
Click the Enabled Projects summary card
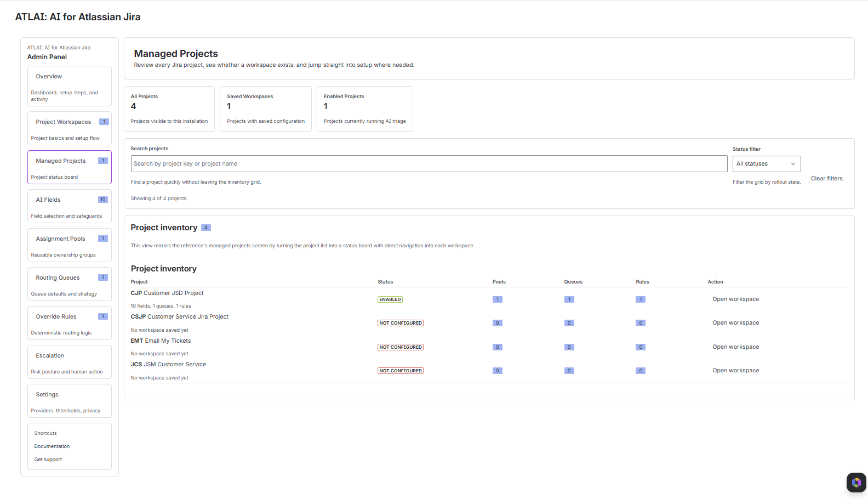point(365,109)
